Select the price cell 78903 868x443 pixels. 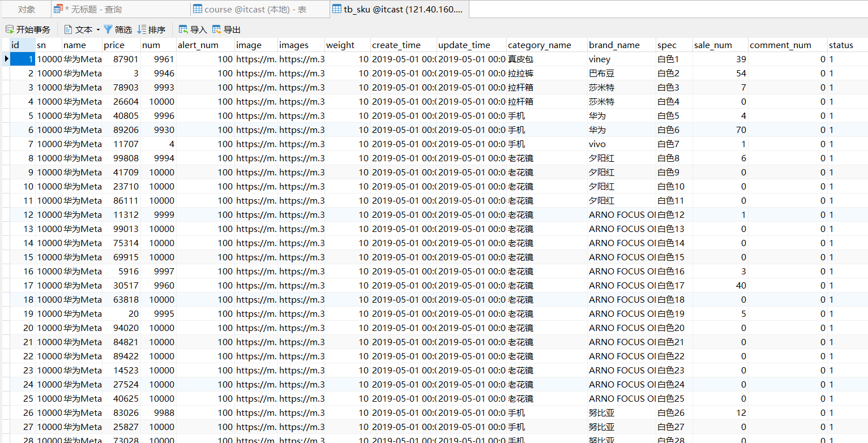[122, 87]
